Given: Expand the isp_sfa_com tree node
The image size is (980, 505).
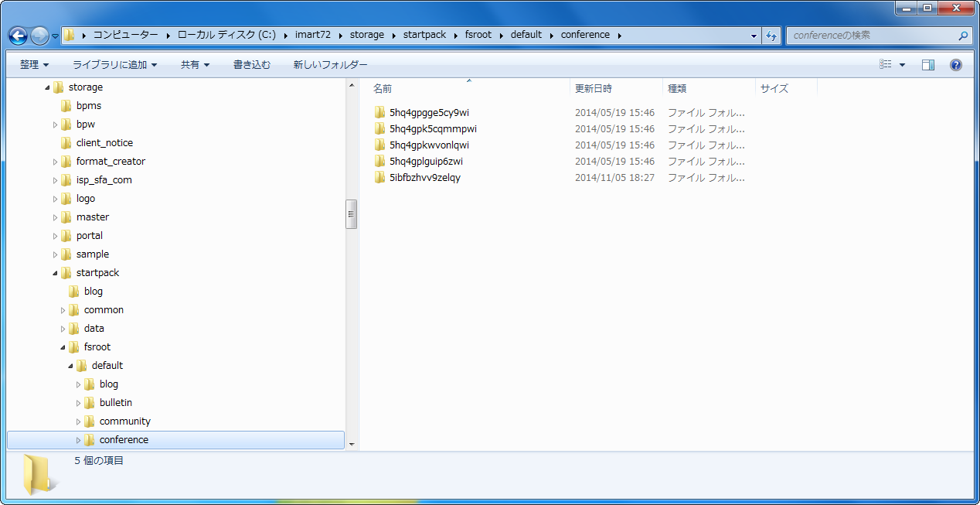Looking at the screenshot, I should [55, 180].
